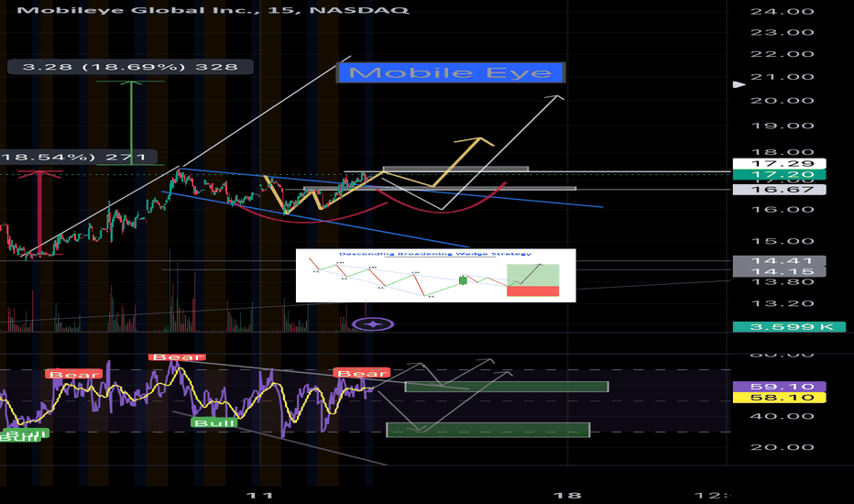Select the purple 59.10 indicator value
This screenshot has height=504, width=854.
(x=779, y=387)
